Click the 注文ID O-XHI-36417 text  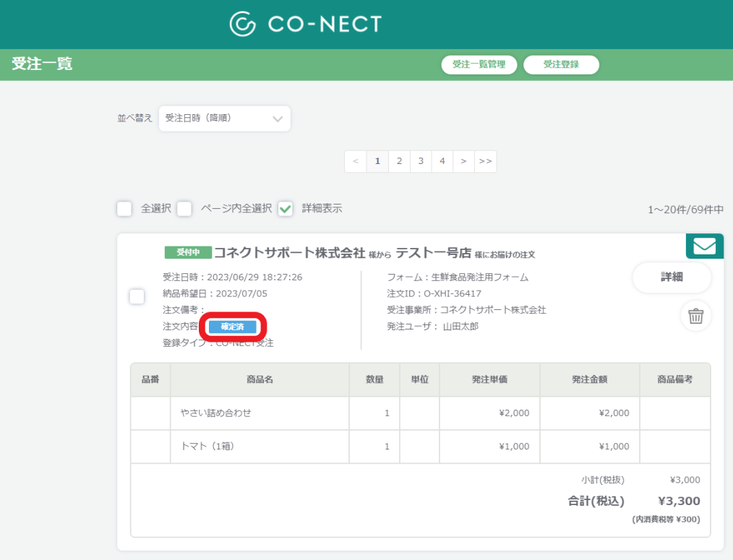pos(434,293)
